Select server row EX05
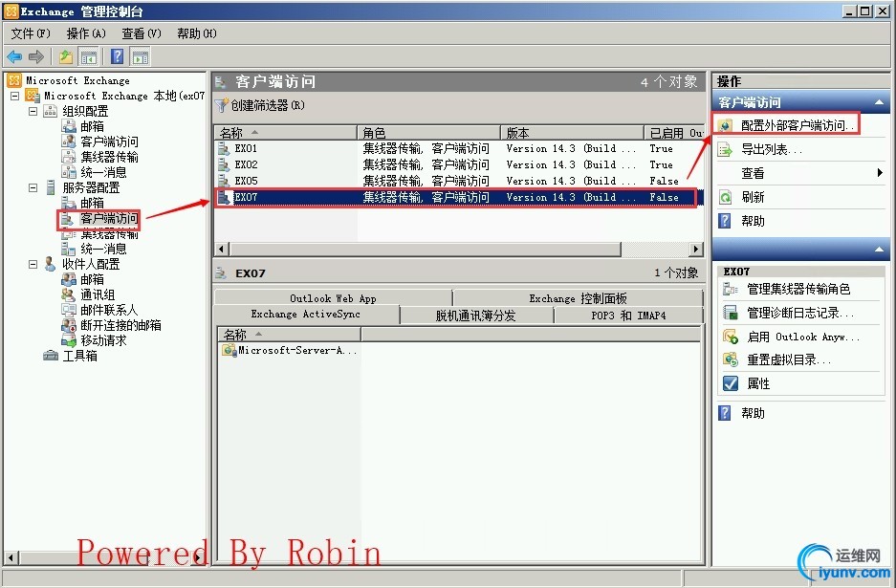The width and height of the screenshot is (896, 588). [x=458, y=181]
